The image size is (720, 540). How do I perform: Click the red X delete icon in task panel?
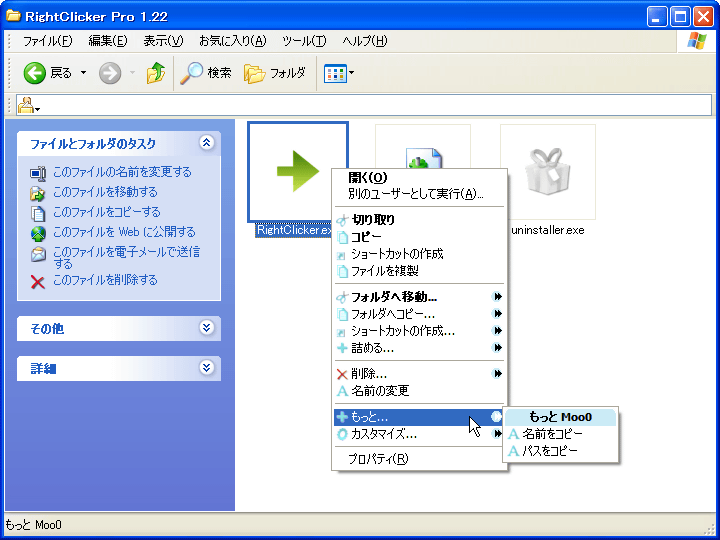(38, 281)
